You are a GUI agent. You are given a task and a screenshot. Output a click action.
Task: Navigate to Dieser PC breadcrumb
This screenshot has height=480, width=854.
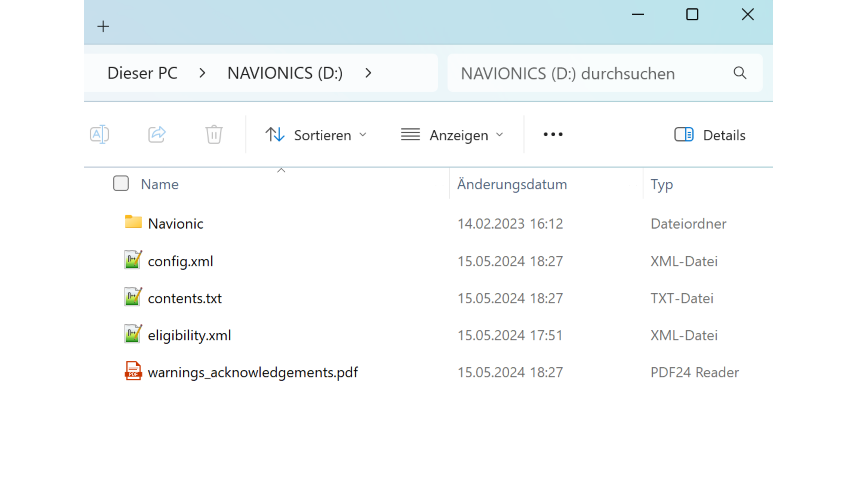tap(142, 73)
